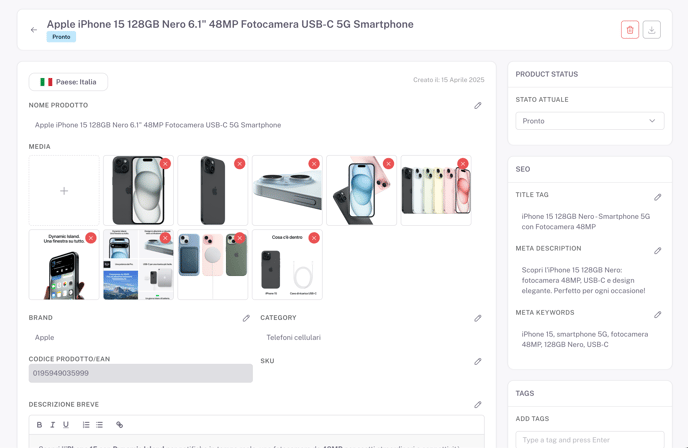The image size is (688, 448).
Task: Edit Meta Description with pencil icon
Action: [657, 251]
